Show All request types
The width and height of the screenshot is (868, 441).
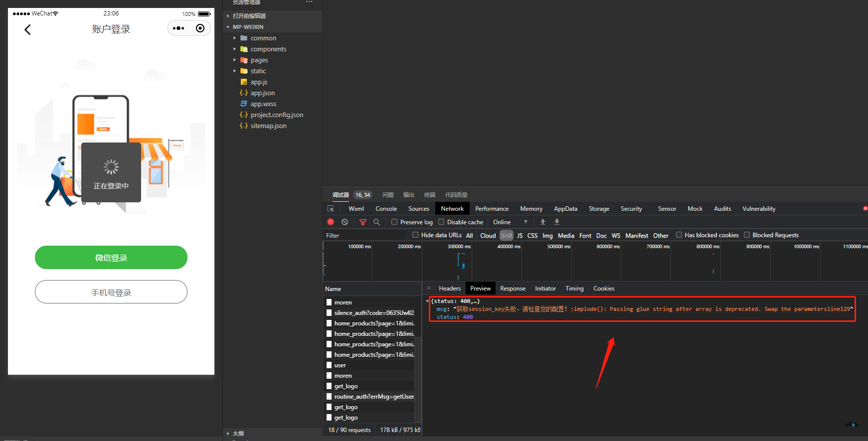tap(469, 236)
